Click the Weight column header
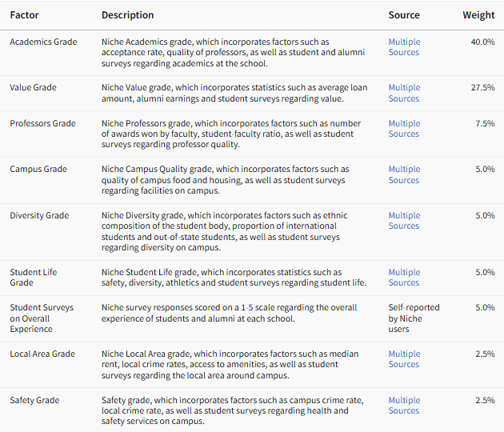Image resolution: width=504 pixels, height=432 pixels. 478,15
